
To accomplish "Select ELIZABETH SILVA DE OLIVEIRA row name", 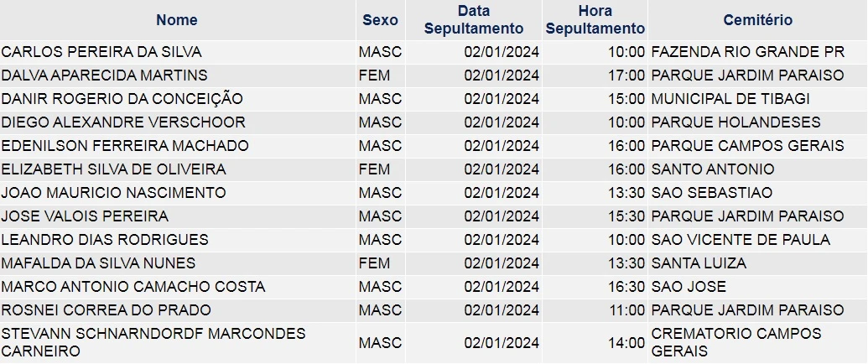I will pyautogui.click(x=114, y=169).
